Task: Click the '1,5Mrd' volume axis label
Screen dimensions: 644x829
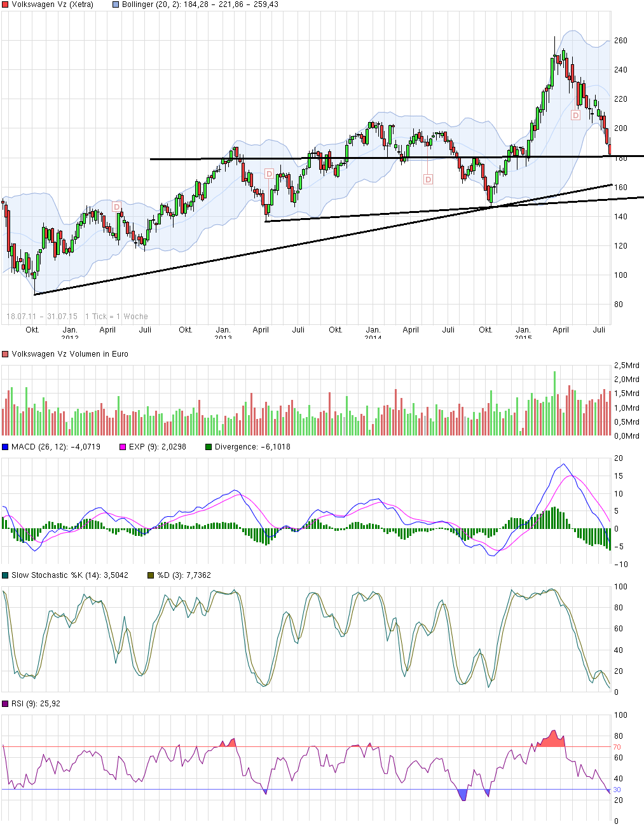Action: tap(627, 394)
